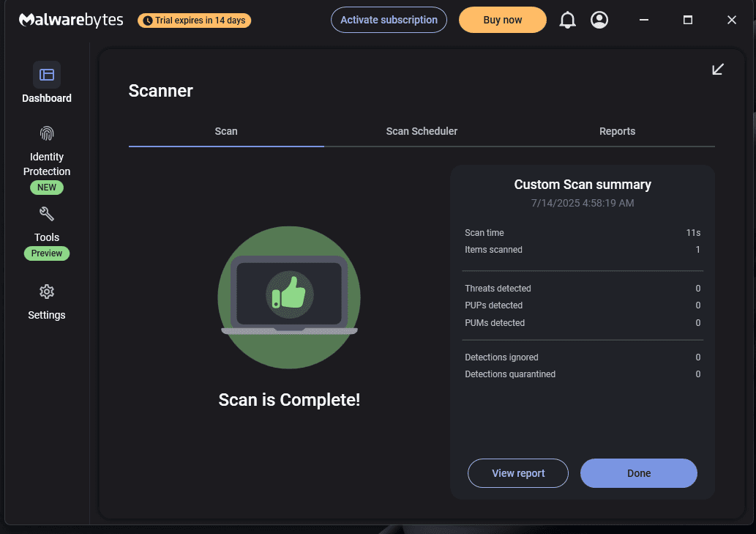Click the PUMs detected label

[x=495, y=323]
